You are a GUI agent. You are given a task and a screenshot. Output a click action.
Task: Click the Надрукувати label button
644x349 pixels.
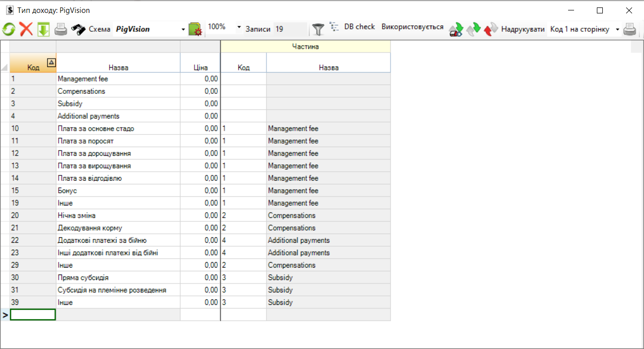(523, 29)
